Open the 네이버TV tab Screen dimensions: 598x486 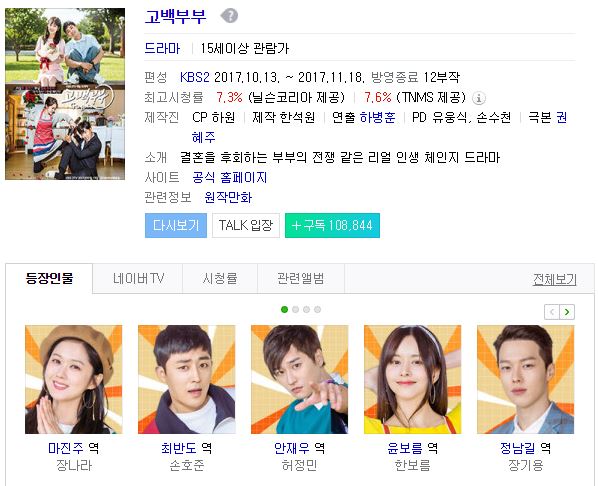click(x=138, y=278)
